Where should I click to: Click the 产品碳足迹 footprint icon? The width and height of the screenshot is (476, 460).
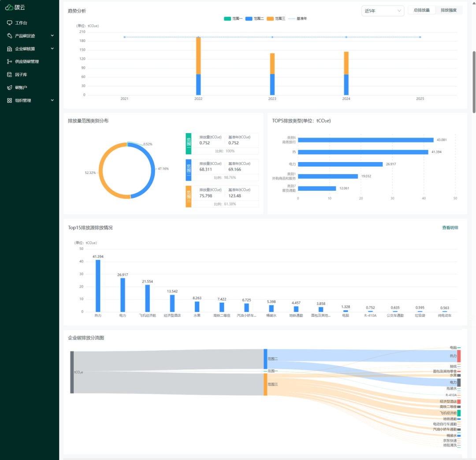[x=10, y=36]
